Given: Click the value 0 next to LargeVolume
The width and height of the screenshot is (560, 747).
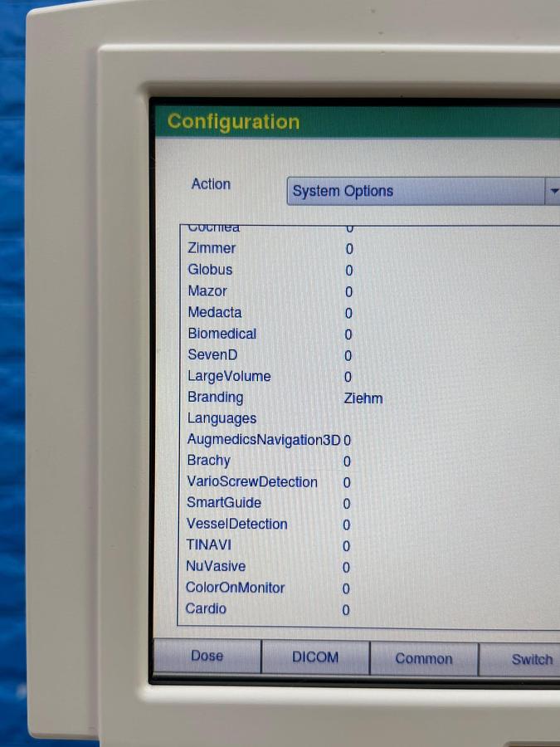Looking at the screenshot, I should 348,378.
